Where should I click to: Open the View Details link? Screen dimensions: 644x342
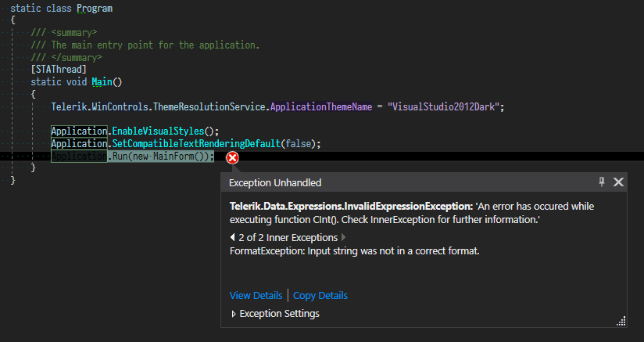(256, 295)
